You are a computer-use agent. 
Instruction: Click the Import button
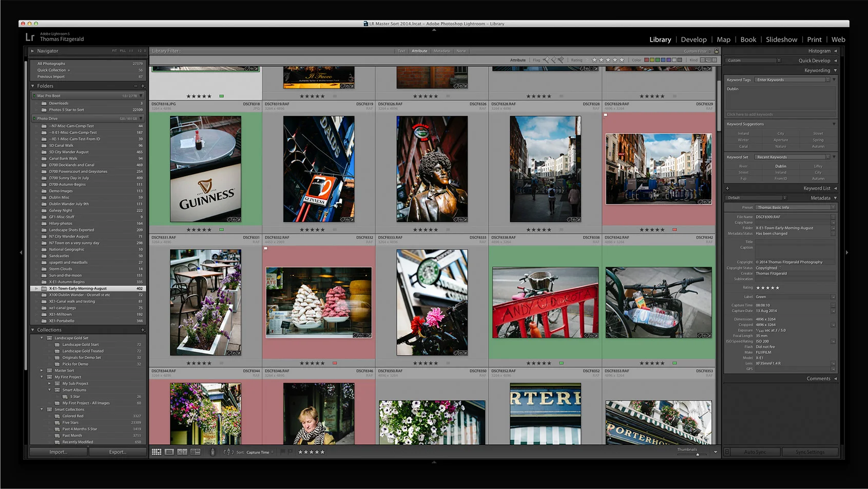pyautogui.click(x=58, y=452)
